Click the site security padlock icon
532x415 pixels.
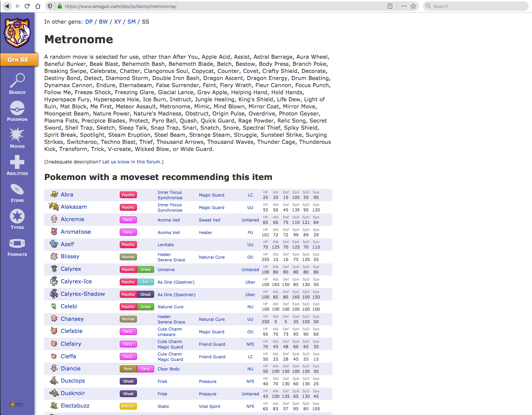(60, 6)
